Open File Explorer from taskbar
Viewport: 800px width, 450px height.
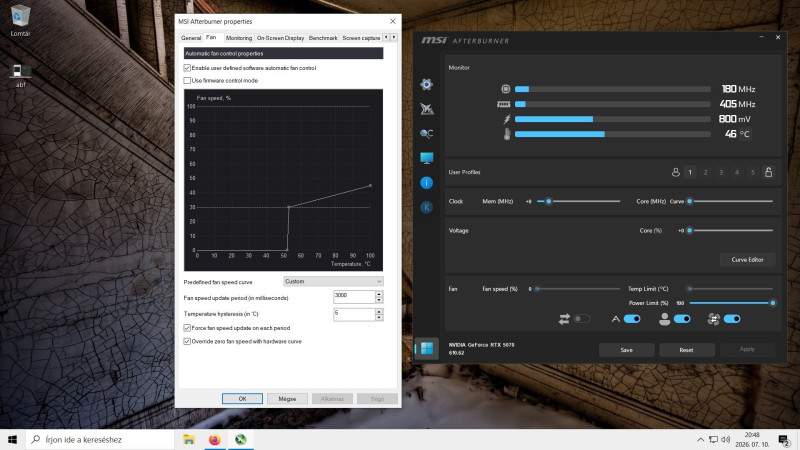coord(189,439)
